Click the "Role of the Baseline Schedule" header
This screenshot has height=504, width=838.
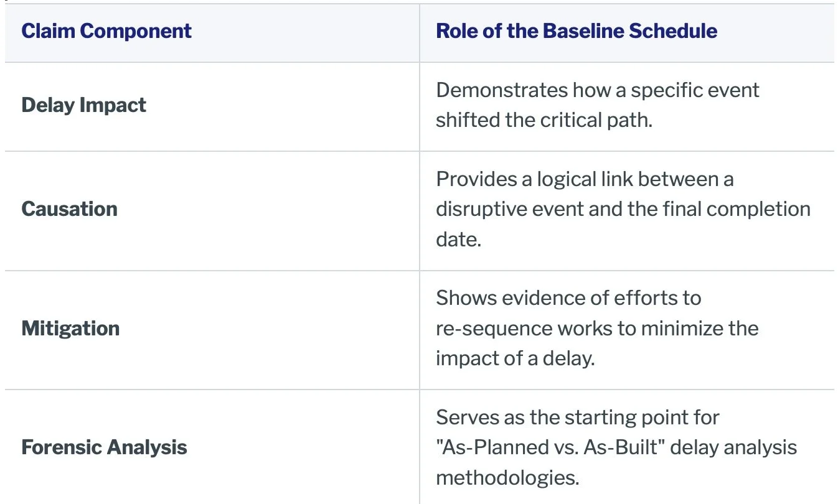click(577, 31)
